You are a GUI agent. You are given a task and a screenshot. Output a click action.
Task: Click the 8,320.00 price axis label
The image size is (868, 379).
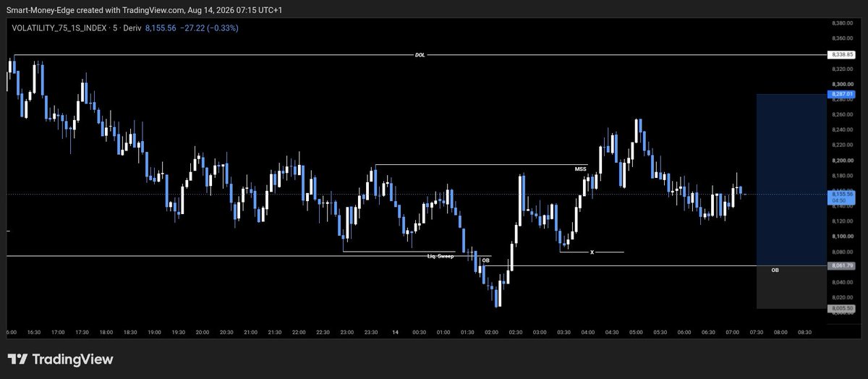(843, 69)
